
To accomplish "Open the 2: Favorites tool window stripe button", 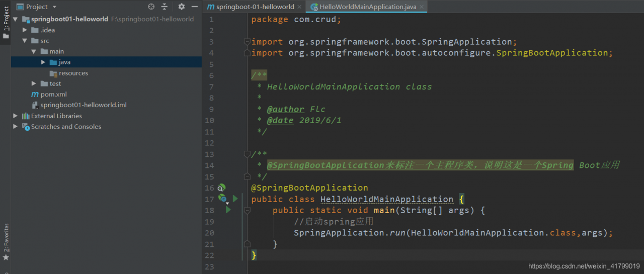I will (x=6, y=242).
